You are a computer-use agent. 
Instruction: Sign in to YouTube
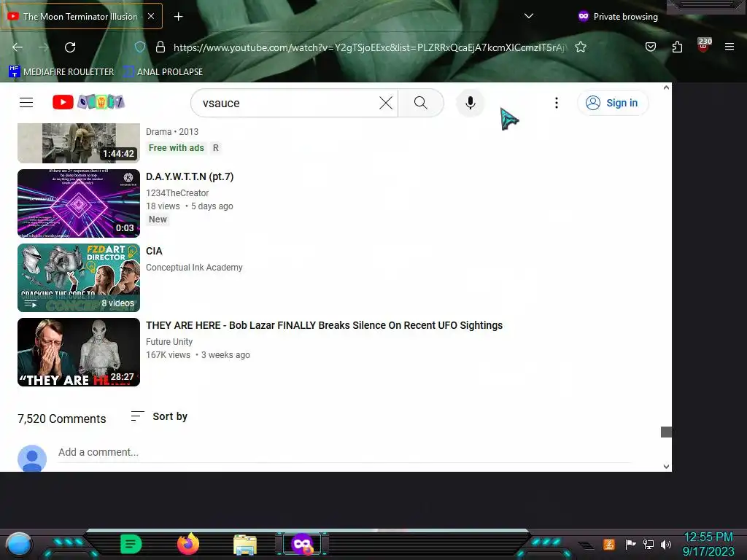613,103
